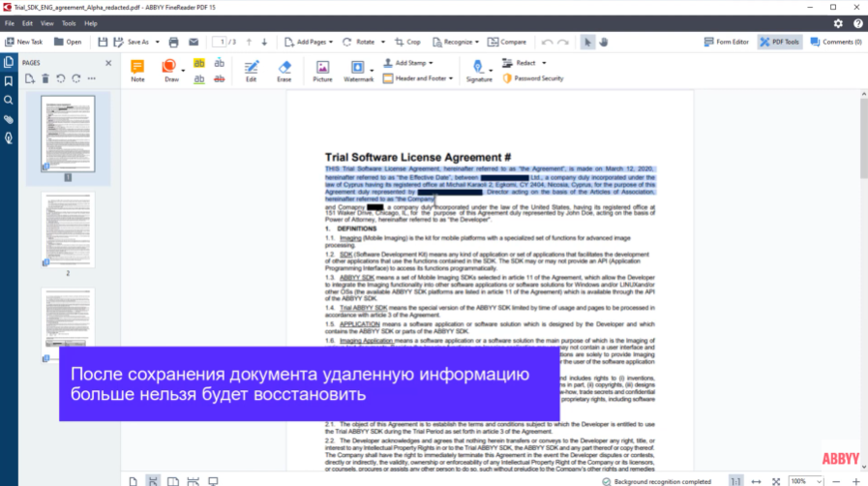Click the Email envelope icon
Image resolution: width=868 pixels, height=486 pixels.
click(x=194, y=42)
